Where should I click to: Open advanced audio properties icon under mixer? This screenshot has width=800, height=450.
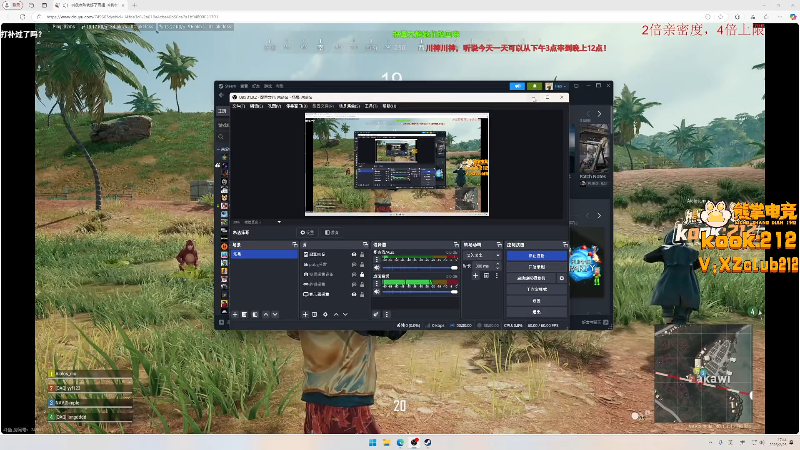(376, 315)
